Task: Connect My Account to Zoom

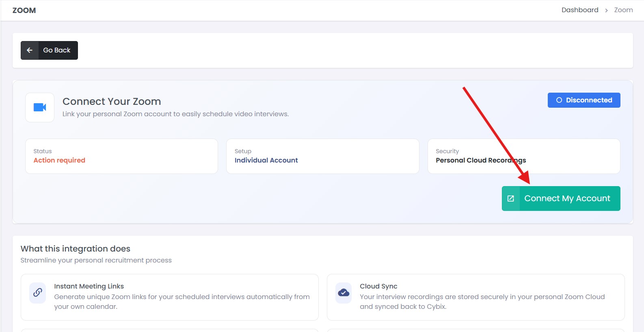Action: point(561,198)
